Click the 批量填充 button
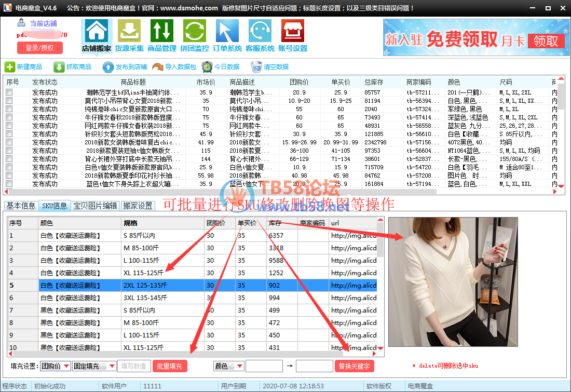The width and height of the screenshot is (571, 392). pyautogui.click(x=170, y=366)
